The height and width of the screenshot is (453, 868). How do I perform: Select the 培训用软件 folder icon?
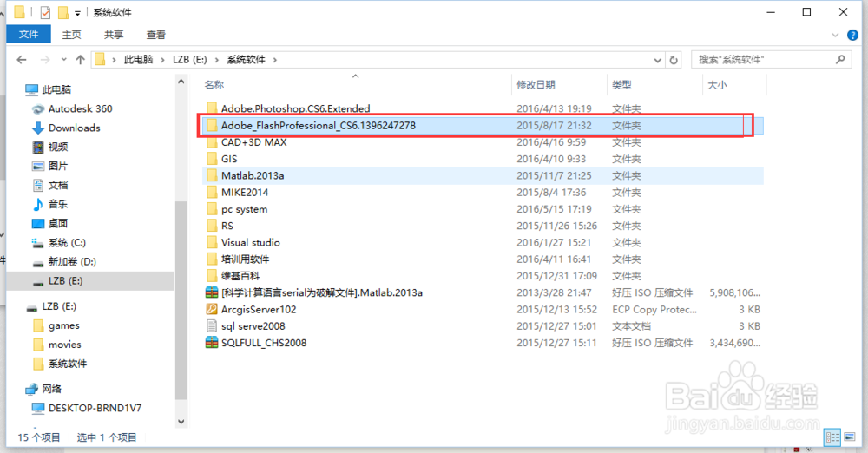(212, 259)
